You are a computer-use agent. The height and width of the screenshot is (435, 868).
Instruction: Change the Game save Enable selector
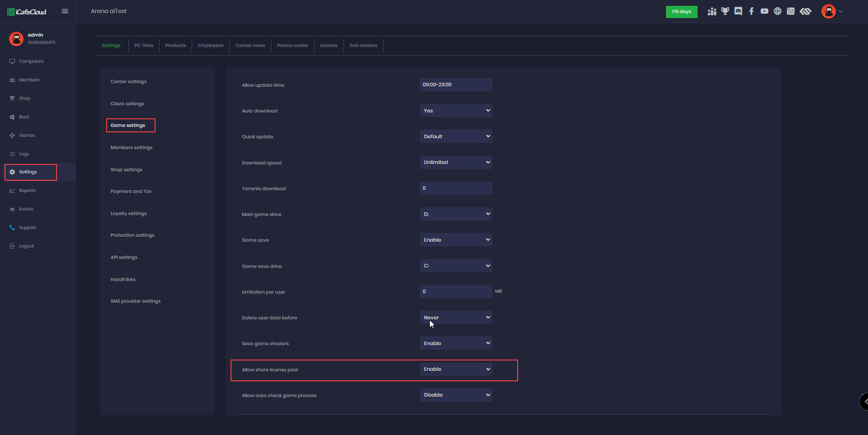(x=456, y=240)
